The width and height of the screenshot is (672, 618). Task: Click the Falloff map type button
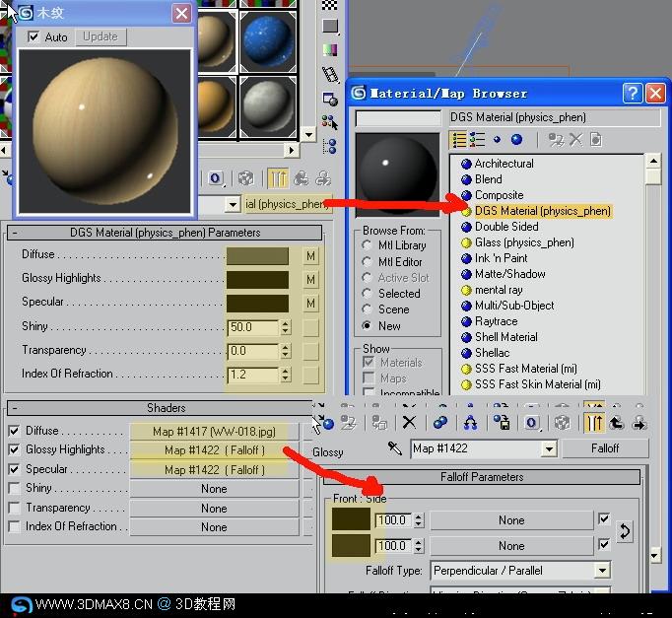605,448
